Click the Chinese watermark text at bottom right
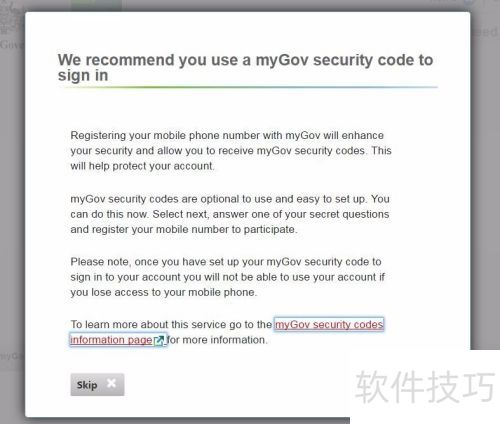Screen dimensions: 500x424 tap(425, 387)
